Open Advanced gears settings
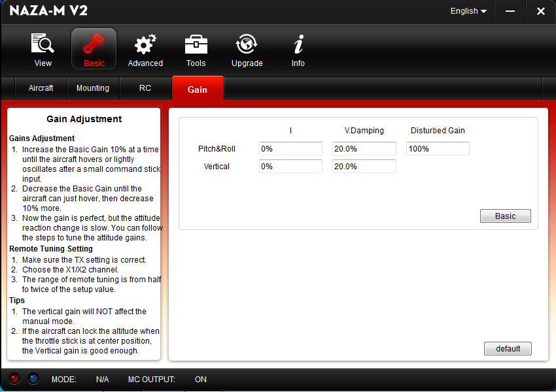Image resolution: width=556 pixels, height=392 pixels. [145, 50]
